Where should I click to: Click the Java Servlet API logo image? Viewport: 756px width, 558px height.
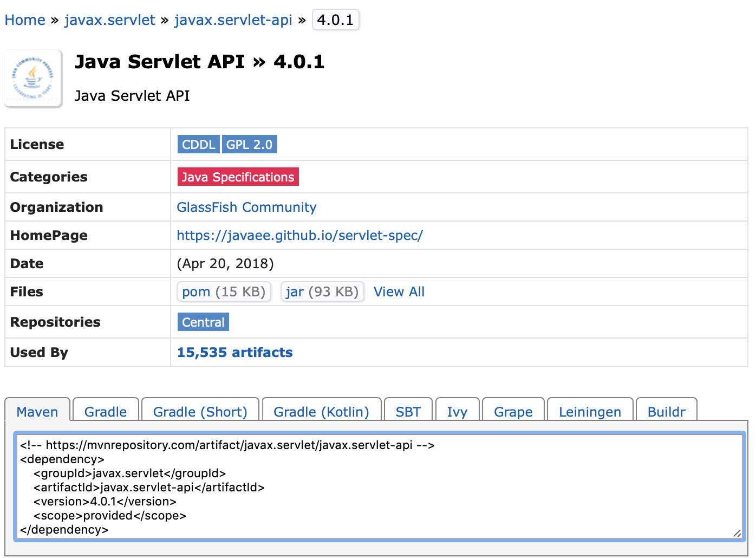[x=34, y=79]
